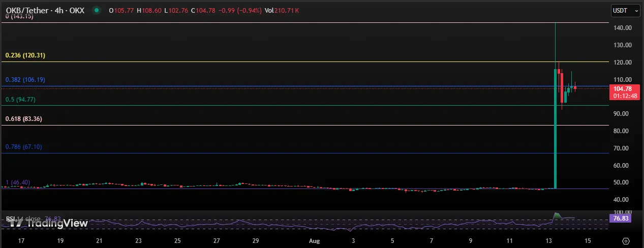Viewport: 644px width, 248px height.
Task: Click the Aug marker on time axis
Action: click(x=314, y=240)
